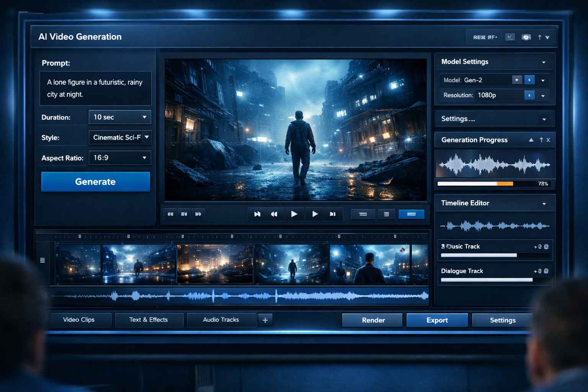Open the Aspect Ratio dropdown showing 16:9

(x=120, y=158)
